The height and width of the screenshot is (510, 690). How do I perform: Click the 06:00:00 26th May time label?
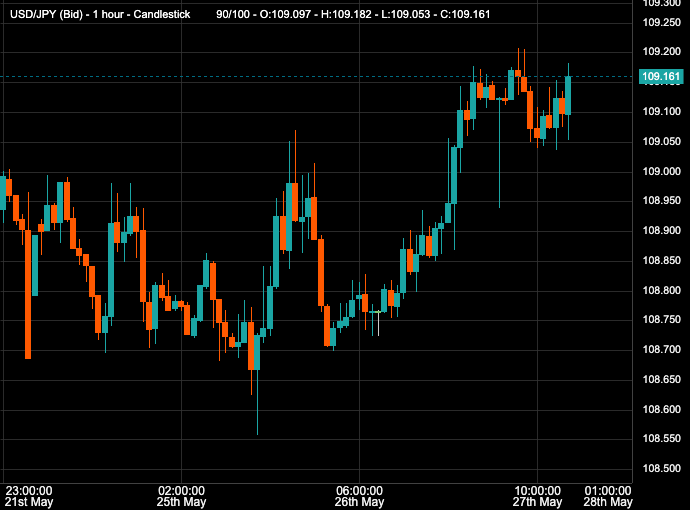tap(359, 496)
